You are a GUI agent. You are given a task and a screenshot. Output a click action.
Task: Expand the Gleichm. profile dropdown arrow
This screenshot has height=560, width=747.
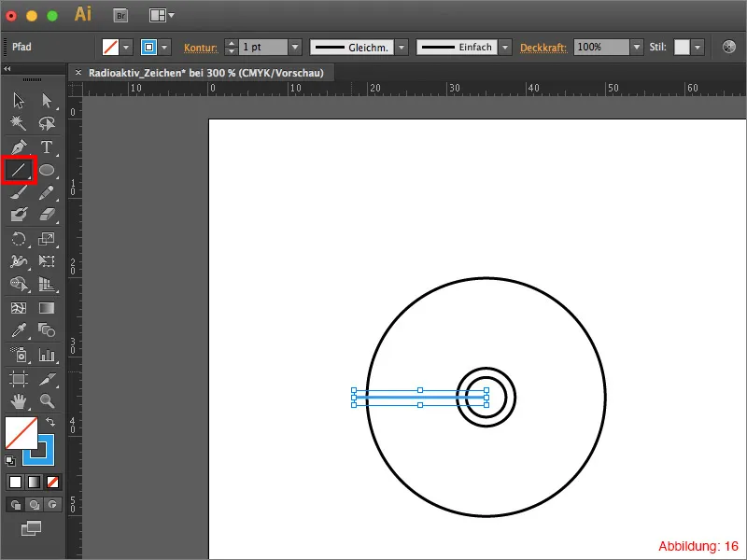[x=402, y=48]
